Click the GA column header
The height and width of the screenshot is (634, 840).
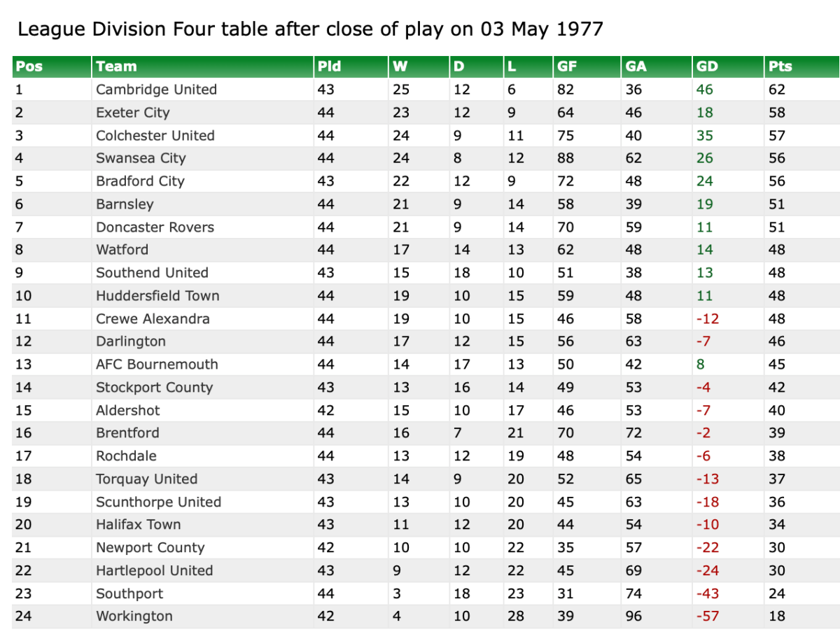[x=636, y=66]
